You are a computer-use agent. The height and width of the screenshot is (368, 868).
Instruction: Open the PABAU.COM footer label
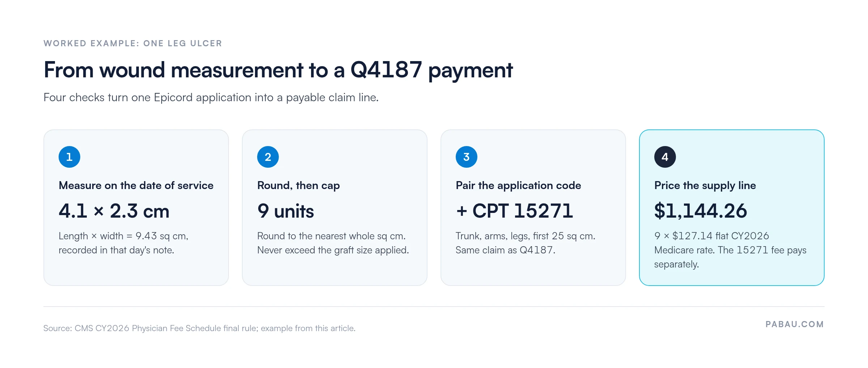795,324
